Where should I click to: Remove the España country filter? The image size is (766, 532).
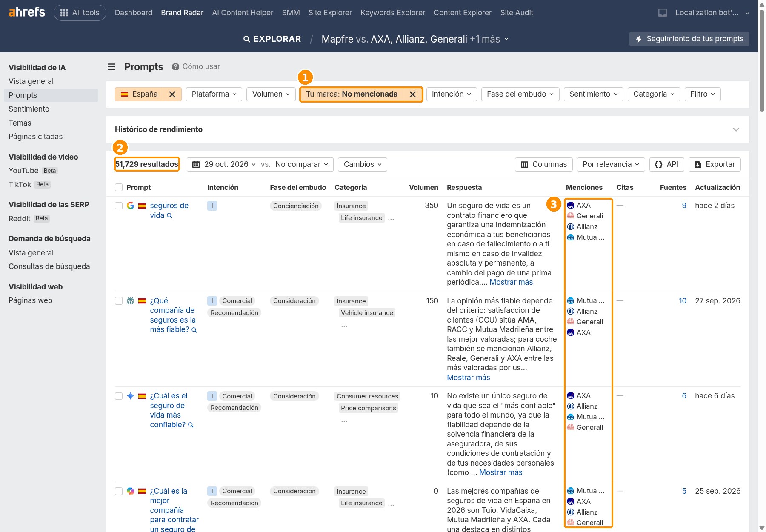tap(172, 94)
